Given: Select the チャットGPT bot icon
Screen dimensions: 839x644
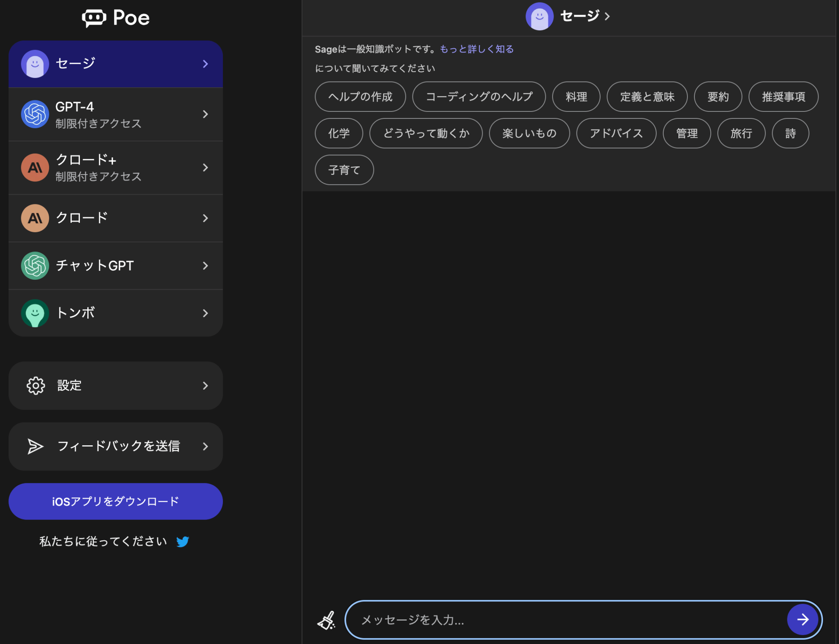Looking at the screenshot, I should click(x=35, y=265).
